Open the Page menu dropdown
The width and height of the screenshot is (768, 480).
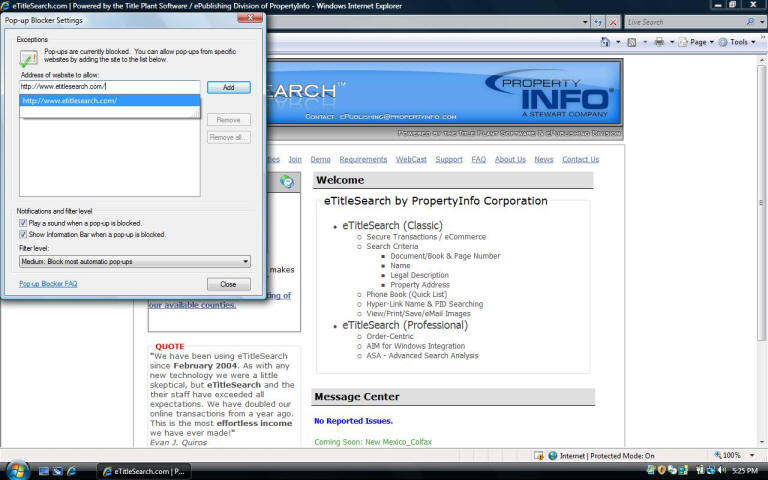(x=697, y=42)
